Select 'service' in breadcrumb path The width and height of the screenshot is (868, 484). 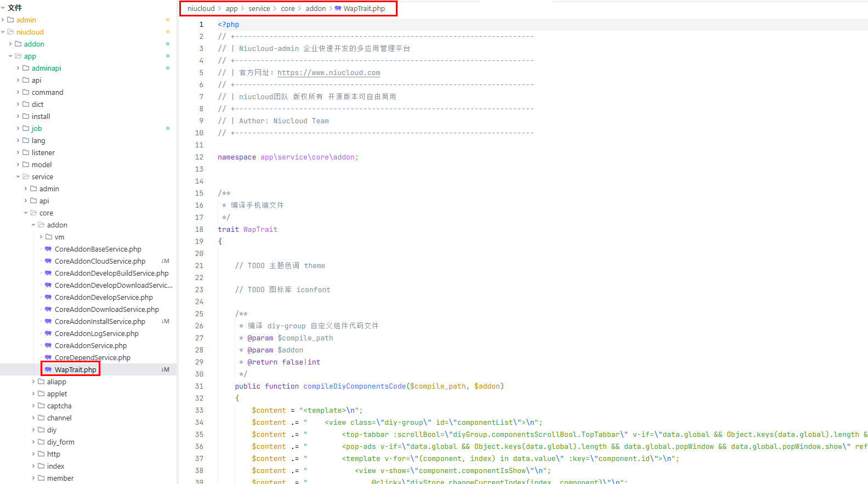259,9
